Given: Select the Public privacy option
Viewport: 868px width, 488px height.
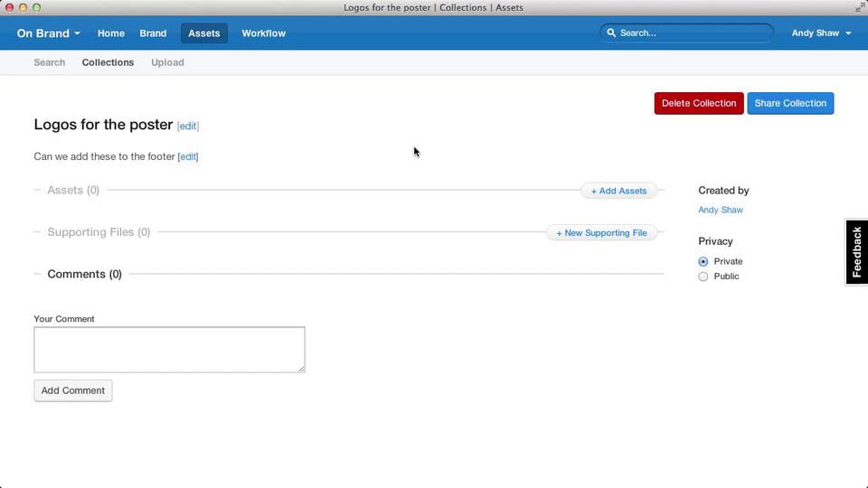Looking at the screenshot, I should (x=703, y=277).
